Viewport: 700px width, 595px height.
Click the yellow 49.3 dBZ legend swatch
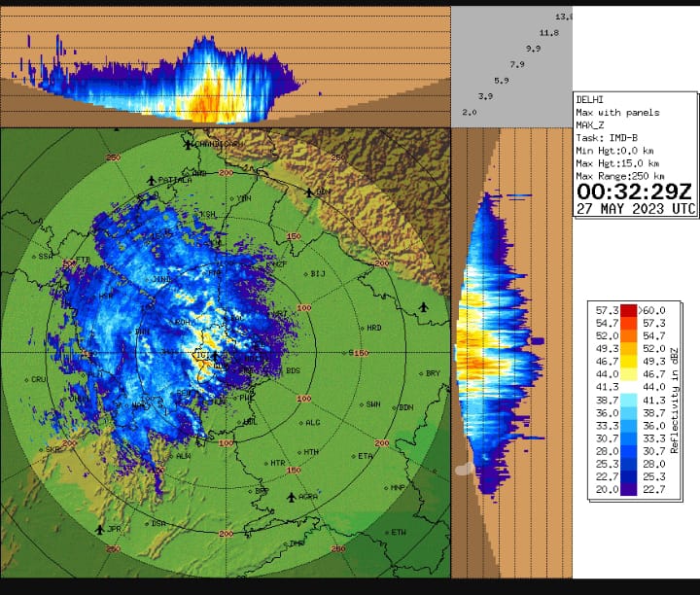click(x=629, y=361)
